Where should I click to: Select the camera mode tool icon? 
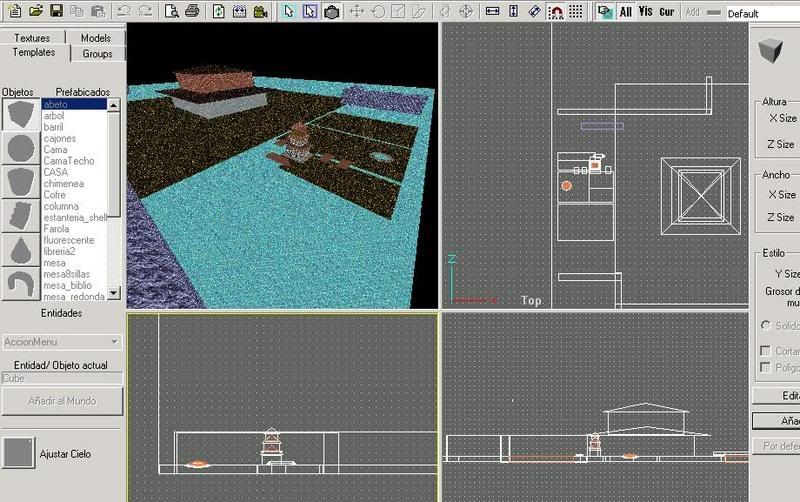(331, 12)
